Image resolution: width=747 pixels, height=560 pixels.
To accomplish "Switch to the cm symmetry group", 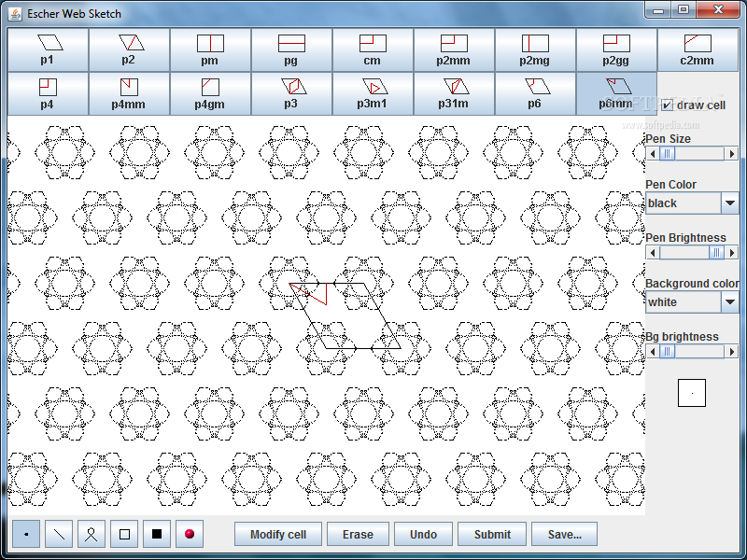I will pos(373,50).
